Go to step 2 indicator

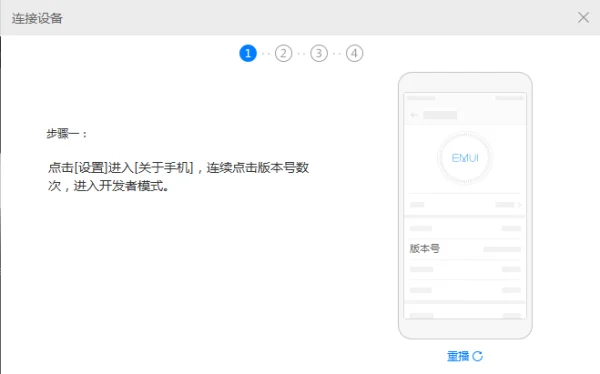click(284, 53)
